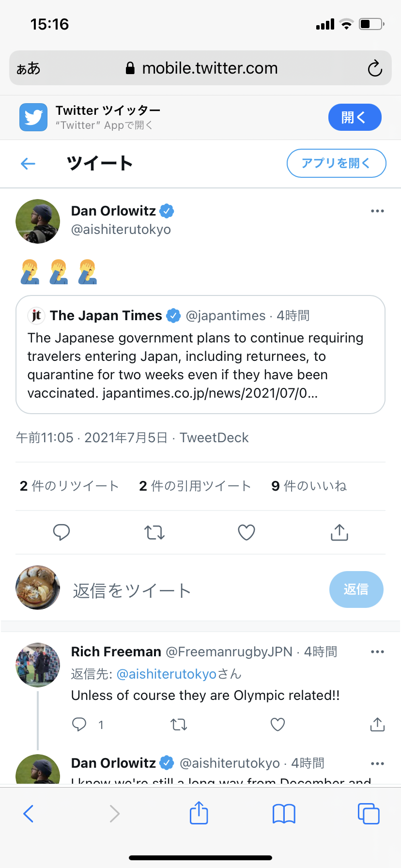This screenshot has width=401, height=868.
Task: View the 2 件のリツイート list
Action: tap(69, 486)
